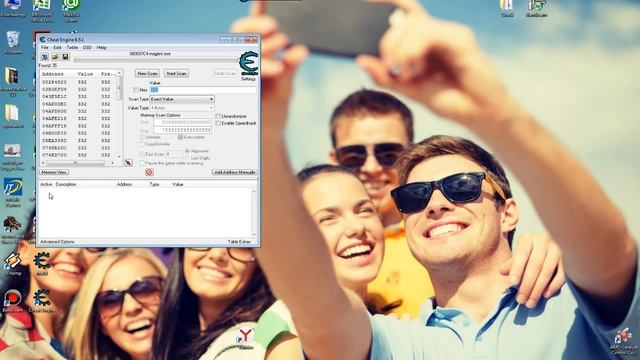This screenshot has height=360, width=640.
Task: Open the File menu
Action: tap(44, 47)
